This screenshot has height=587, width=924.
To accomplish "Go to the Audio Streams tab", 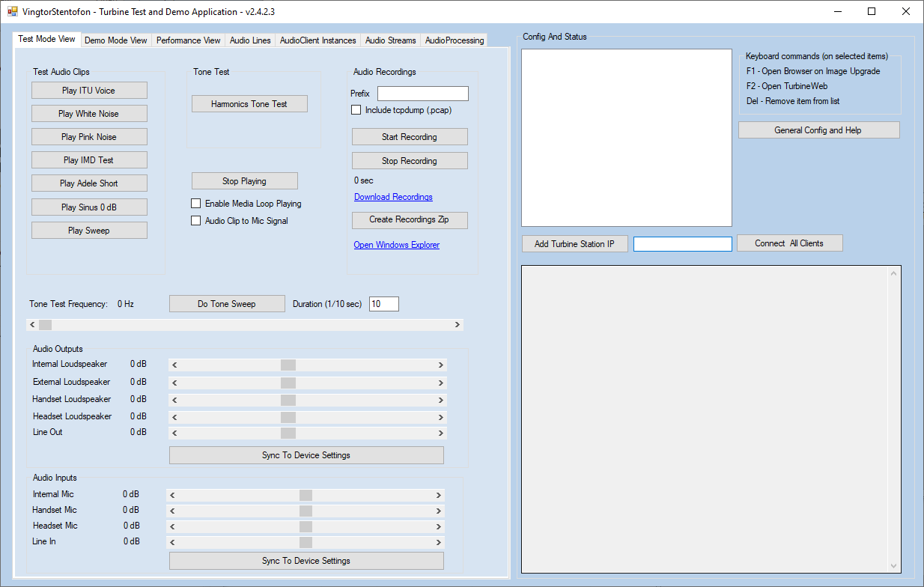I will (x=390, y=40).
